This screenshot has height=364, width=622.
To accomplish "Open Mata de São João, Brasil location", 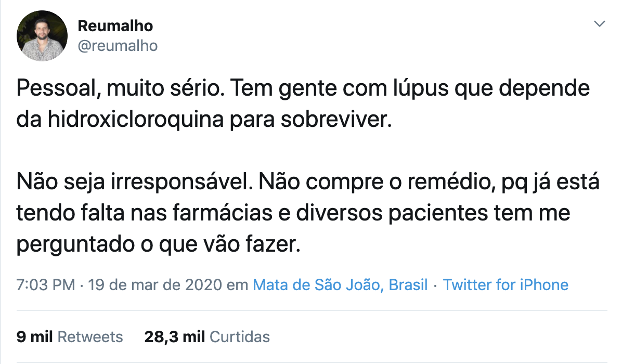I will 340,284.
